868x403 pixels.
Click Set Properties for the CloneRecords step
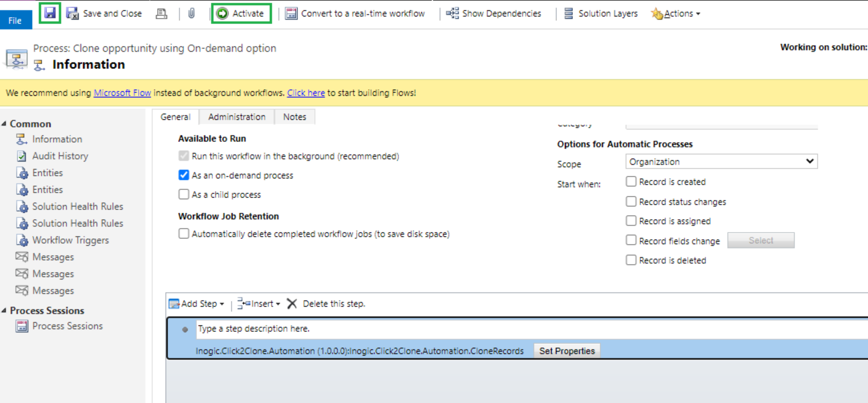click(567, 351)
